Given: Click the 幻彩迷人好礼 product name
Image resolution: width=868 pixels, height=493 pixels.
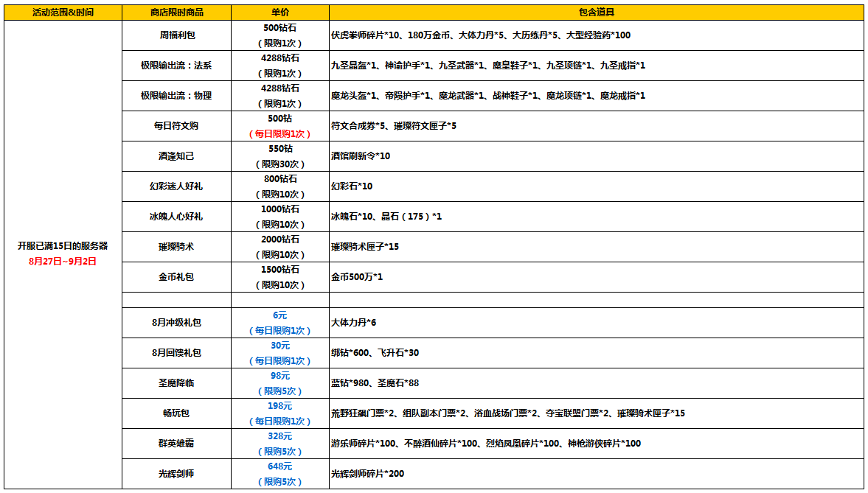Looking at the screenshot, I should [x=176, y=186].
